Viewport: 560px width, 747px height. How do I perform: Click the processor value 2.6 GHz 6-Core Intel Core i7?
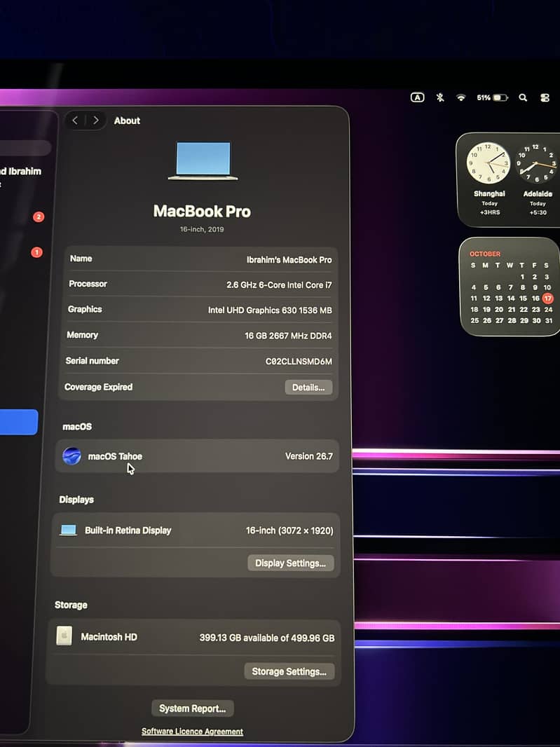279,285
